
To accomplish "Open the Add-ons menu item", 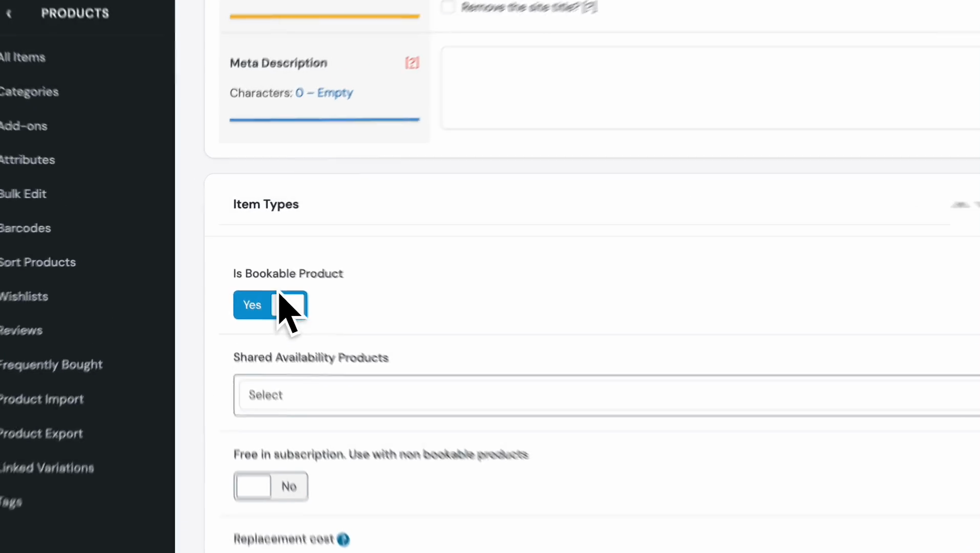I will tap(24, 126).
